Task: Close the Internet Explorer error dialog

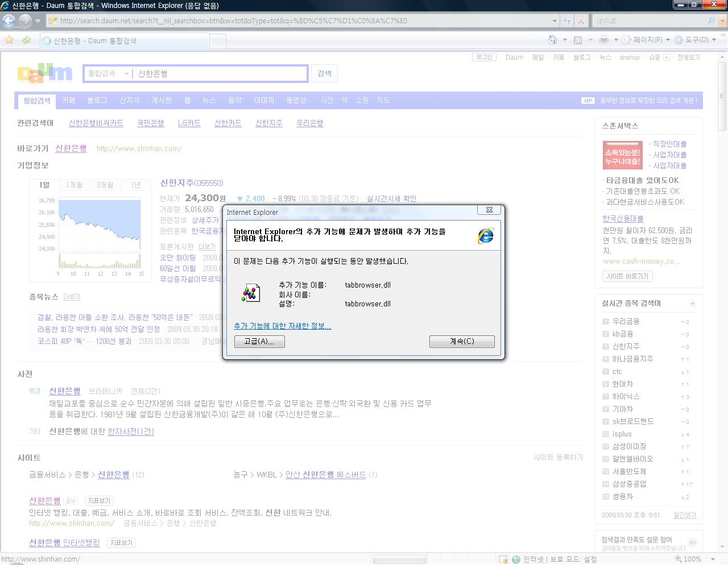Action: point(489,210)
